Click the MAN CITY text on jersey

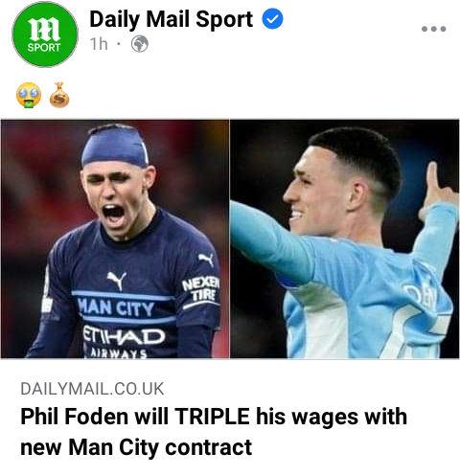click(x=116, y=307)
